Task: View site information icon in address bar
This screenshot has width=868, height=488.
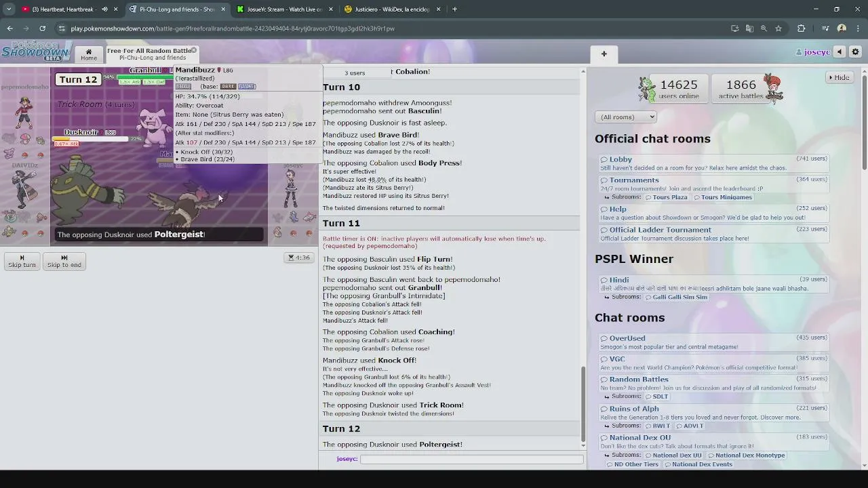Action: [62, 28]
